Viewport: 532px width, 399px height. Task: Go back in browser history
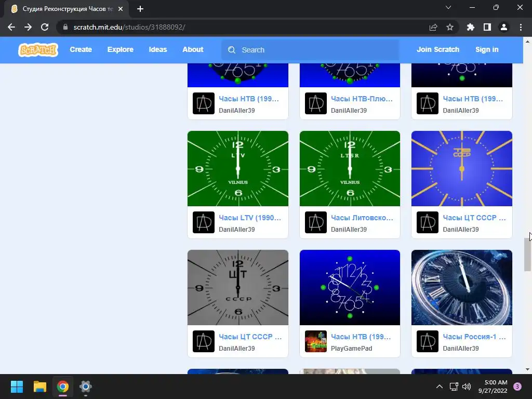point(11,27)
